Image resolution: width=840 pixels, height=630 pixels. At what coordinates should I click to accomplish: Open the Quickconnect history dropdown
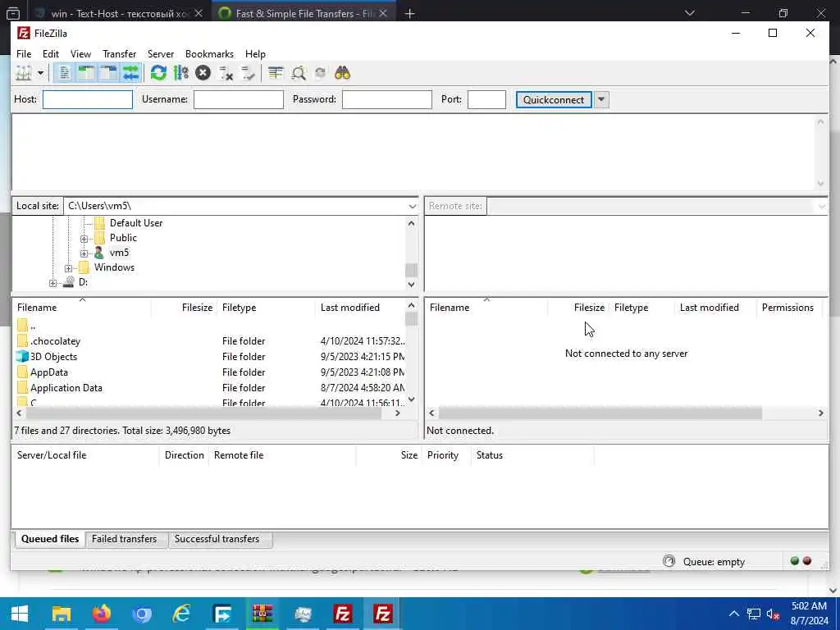coord(601,99)
